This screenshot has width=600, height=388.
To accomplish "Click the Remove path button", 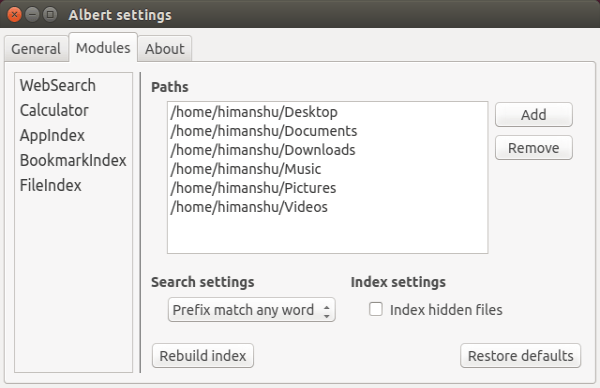I will 534,148.
